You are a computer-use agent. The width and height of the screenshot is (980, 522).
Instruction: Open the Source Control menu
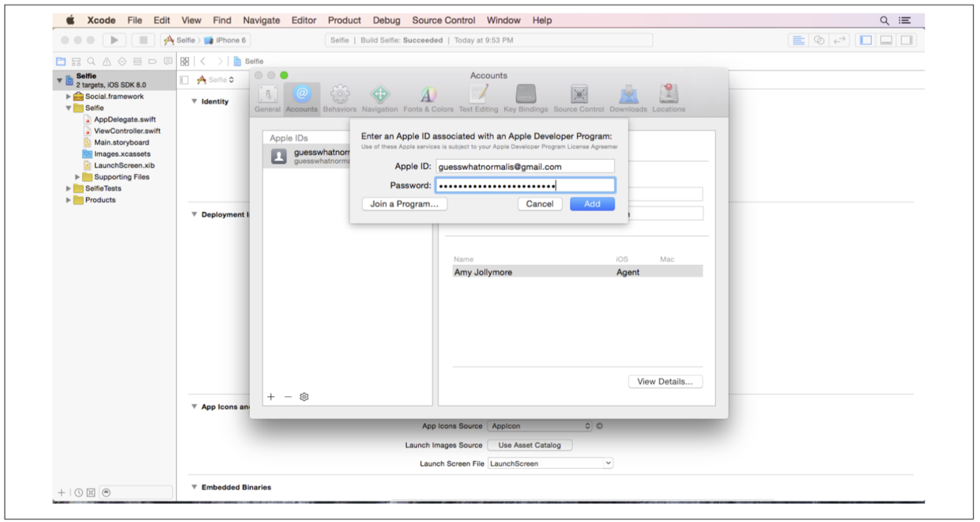click(x=443, y=21)
